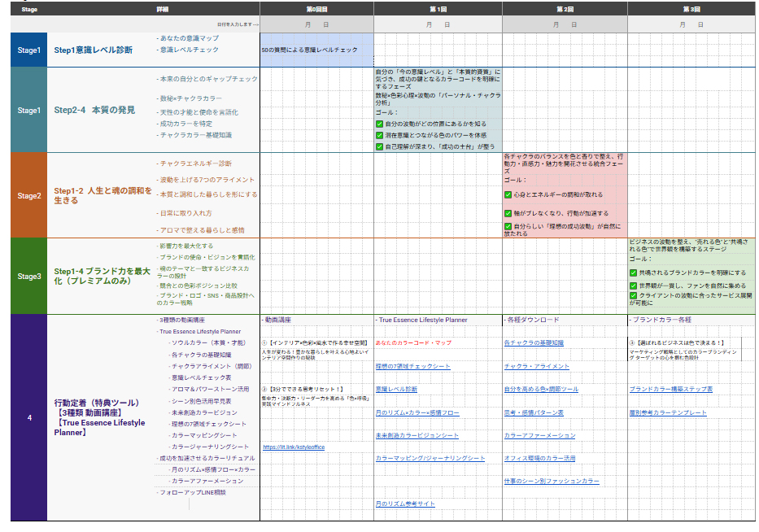Open the 月のリズム参考サイト link

tap(405, 504)
